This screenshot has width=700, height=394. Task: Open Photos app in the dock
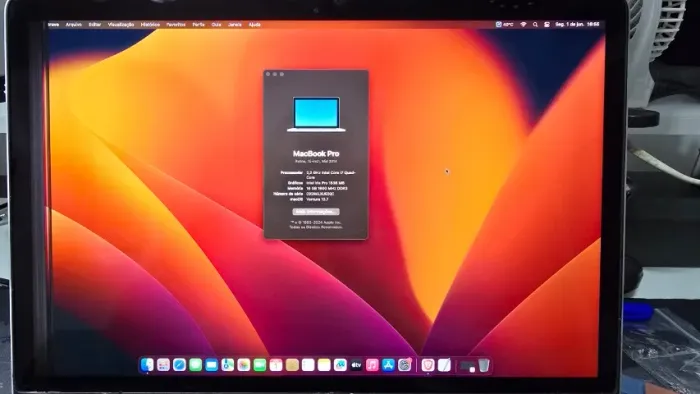244,365
